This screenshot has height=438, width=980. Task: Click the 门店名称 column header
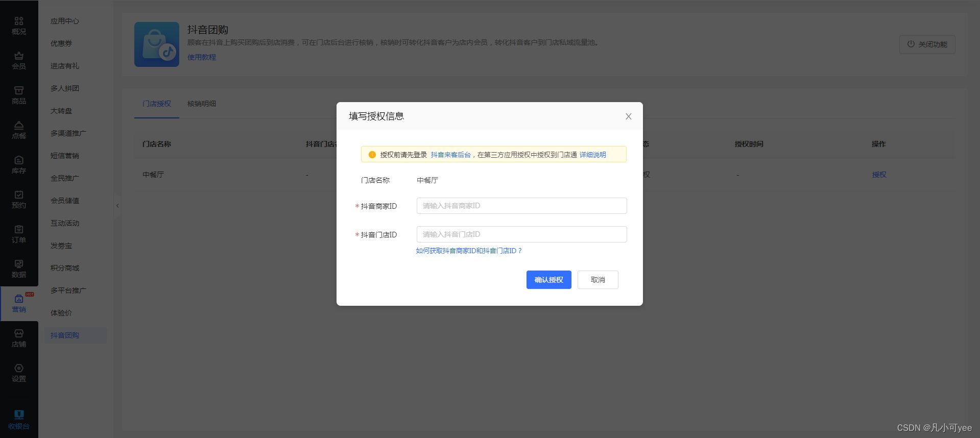click(x=157, y=144)
